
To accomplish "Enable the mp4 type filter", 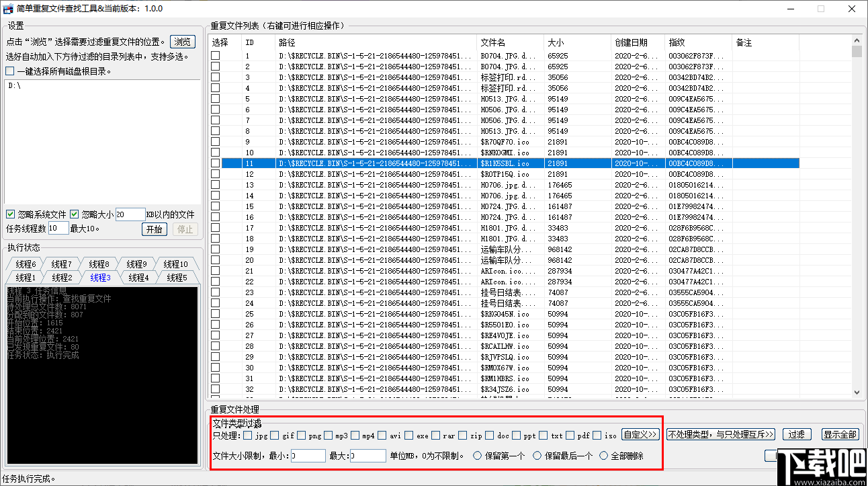I will pos(355,435).
